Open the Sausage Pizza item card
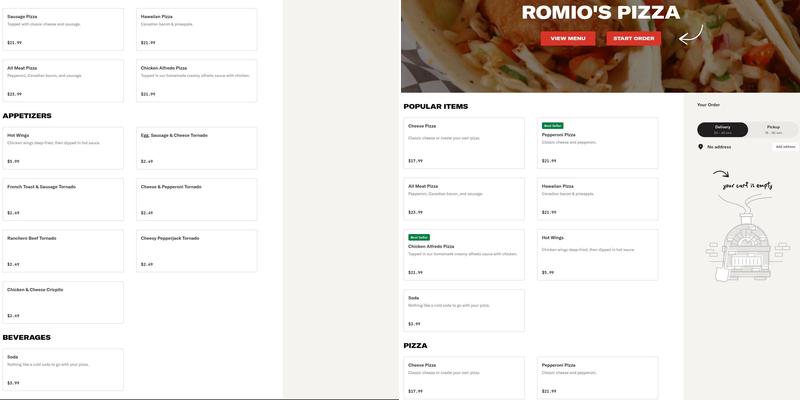800x400 pixels. (62, 29)
